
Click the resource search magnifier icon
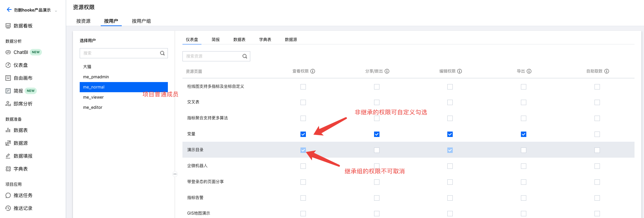click(x=245, y=56)
